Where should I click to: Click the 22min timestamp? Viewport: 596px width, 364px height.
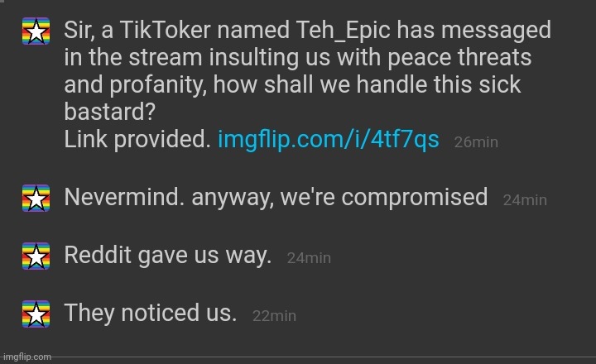tap(274, 316)
